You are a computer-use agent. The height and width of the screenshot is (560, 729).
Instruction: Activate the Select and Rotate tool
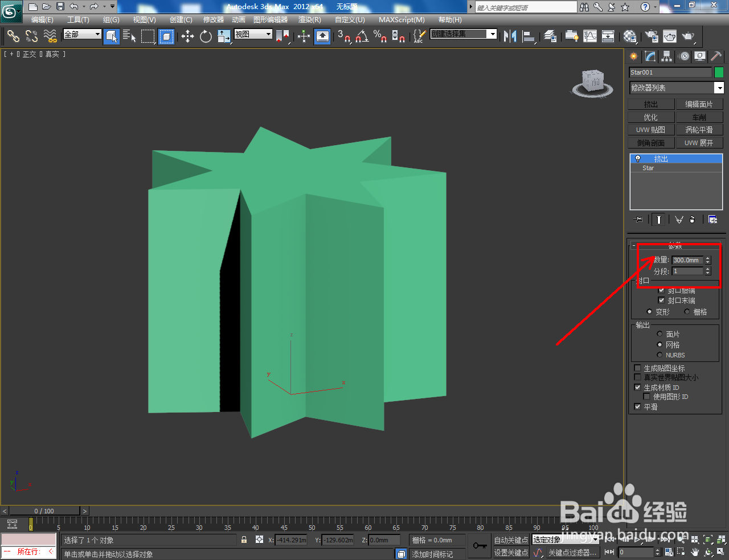206,36
